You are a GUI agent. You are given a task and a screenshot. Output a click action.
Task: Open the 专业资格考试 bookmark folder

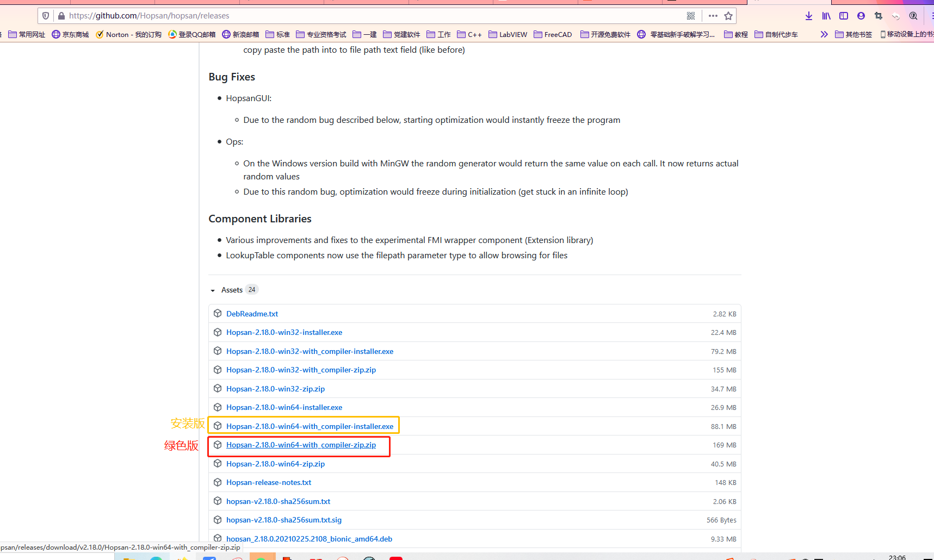point(321,34)
